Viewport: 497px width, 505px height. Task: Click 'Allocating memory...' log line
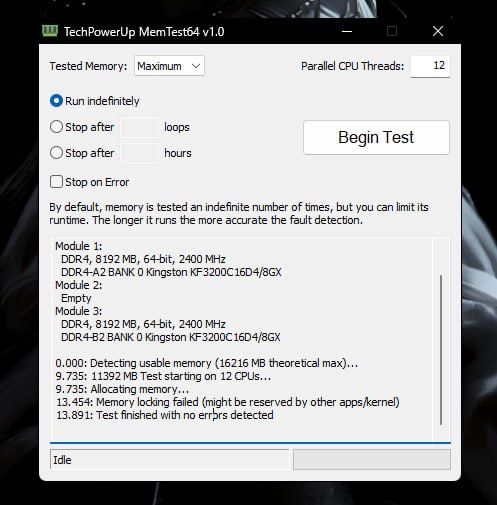click(x=122, y=389)
